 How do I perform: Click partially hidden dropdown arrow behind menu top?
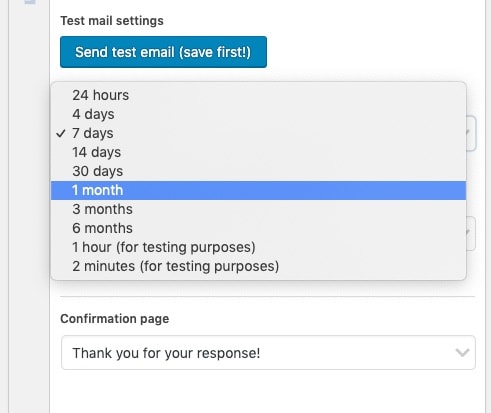coord(470,133)
